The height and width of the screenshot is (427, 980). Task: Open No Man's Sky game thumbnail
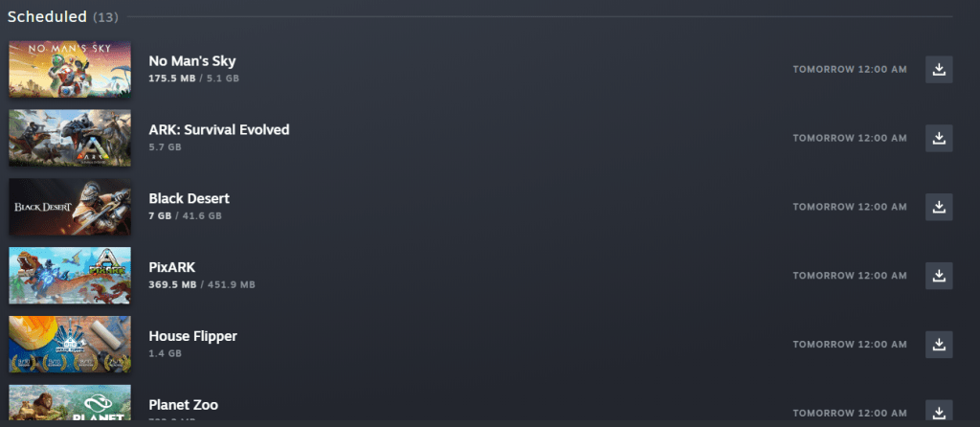pyautogui.click(x=70, y=69)
